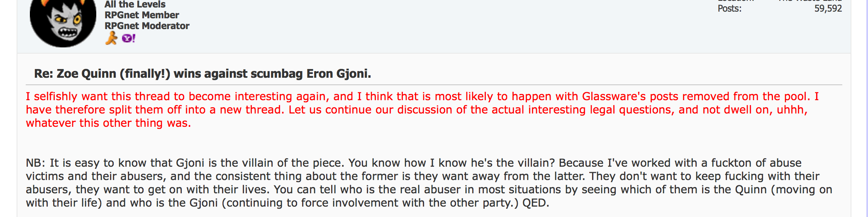Click the AIM running man icon
Image resolution: width=868 pixels, height=217 pixels.
pos(111,39)
